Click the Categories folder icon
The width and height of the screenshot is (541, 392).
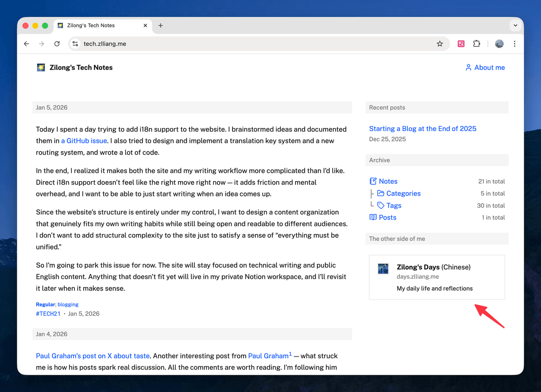pyautogui.click(x=381, y=193)
